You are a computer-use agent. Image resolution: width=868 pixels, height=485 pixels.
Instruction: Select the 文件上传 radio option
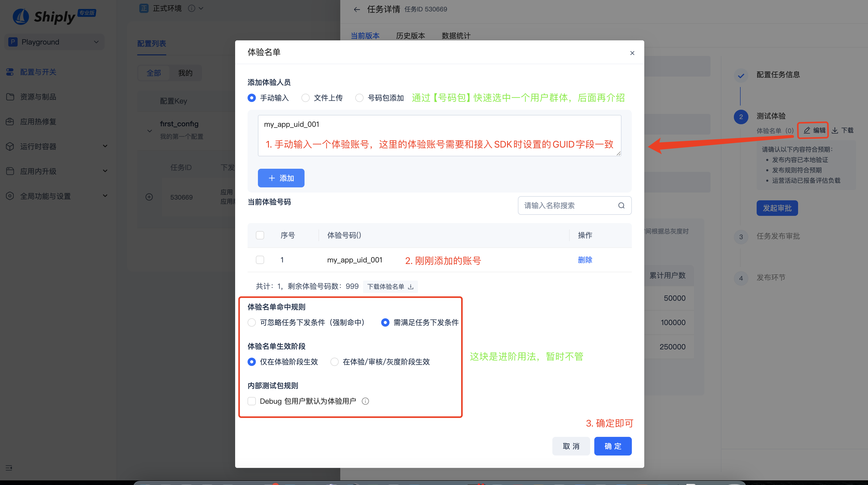tap(305, 98)
